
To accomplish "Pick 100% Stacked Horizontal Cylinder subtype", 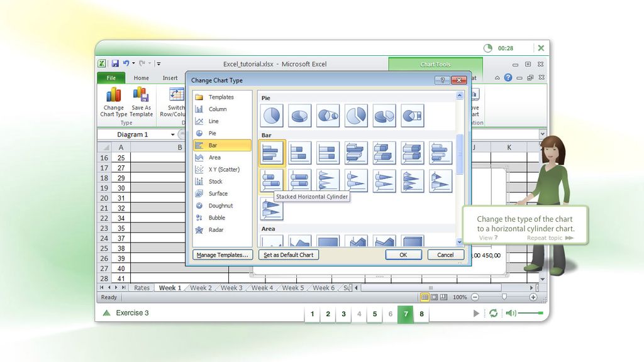I will point(300,180).
